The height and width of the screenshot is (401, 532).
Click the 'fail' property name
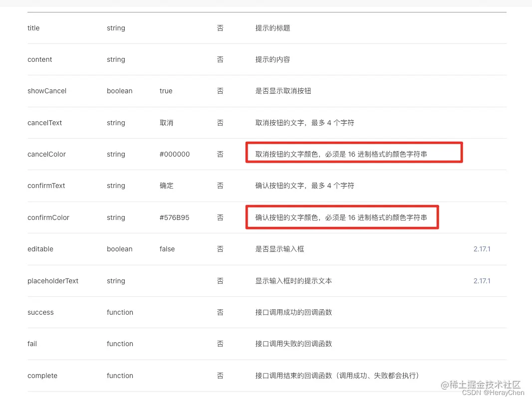pos(32,344)
